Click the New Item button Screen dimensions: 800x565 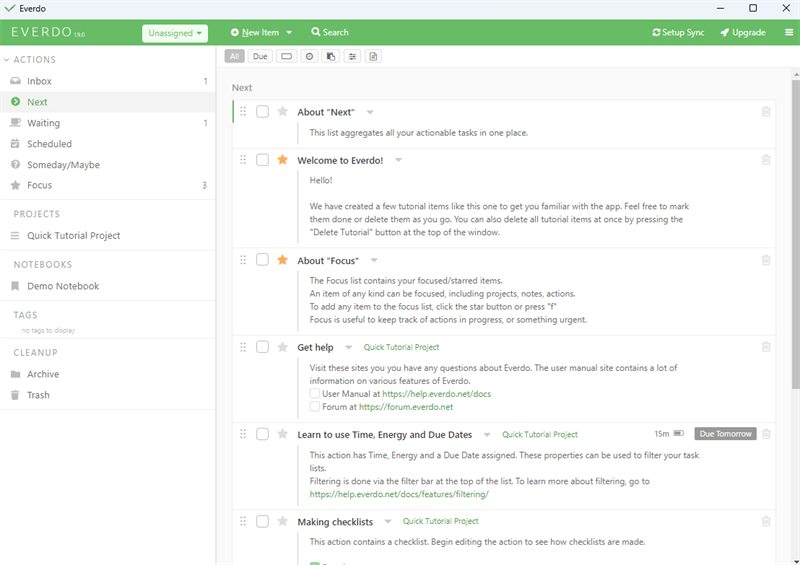[255, 32]
